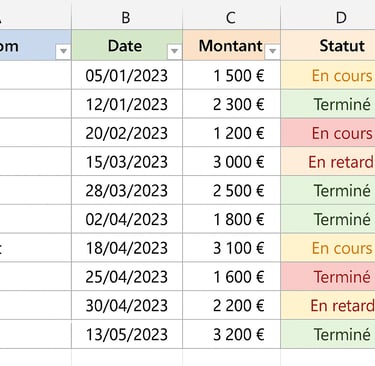Select the date cell 28/03/2023
The height and width of the screenshot is (366, 375).
click(x=127, y=190)
